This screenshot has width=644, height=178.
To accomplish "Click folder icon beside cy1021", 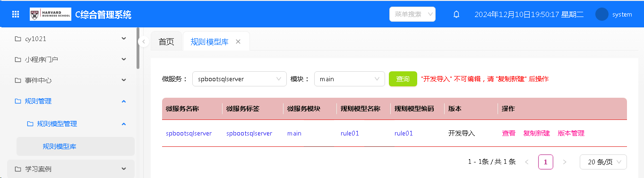I will 18,39.
